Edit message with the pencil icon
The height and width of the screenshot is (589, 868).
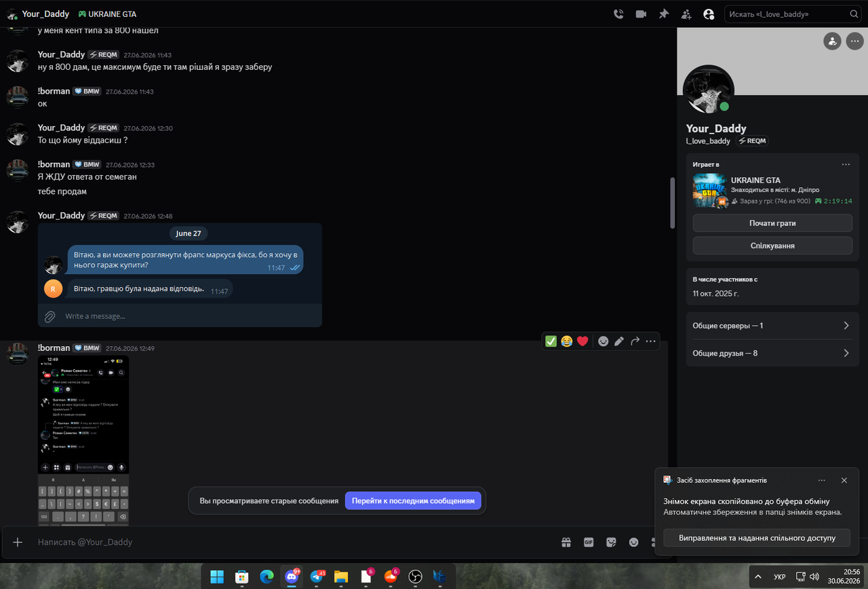tap(619, 341)
